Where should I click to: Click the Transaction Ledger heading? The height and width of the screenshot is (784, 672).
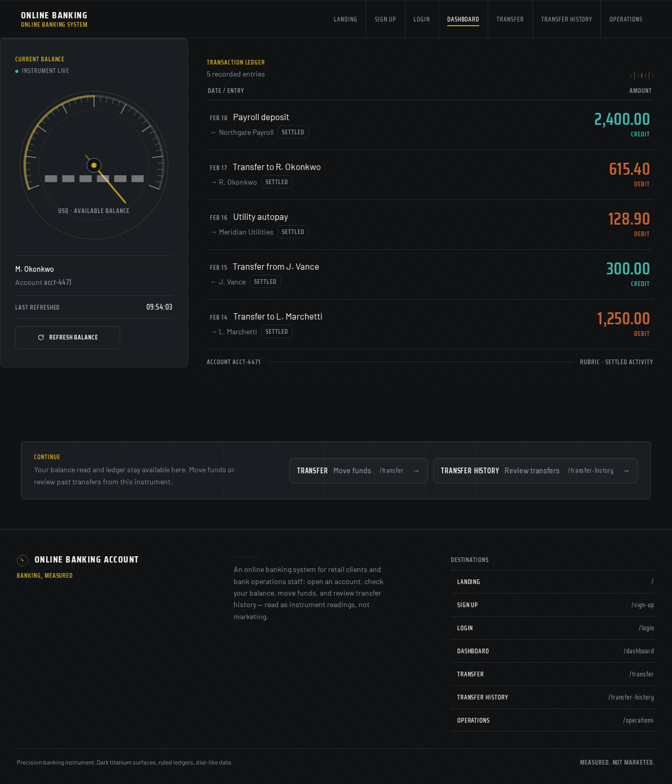pyautogui.click(x=236, y=62)
